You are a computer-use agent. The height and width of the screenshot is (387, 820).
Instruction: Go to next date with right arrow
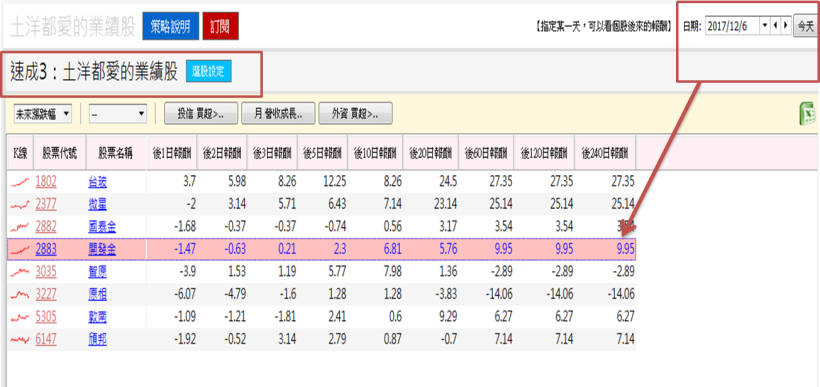pyautogui.click(x=785, y=25)
